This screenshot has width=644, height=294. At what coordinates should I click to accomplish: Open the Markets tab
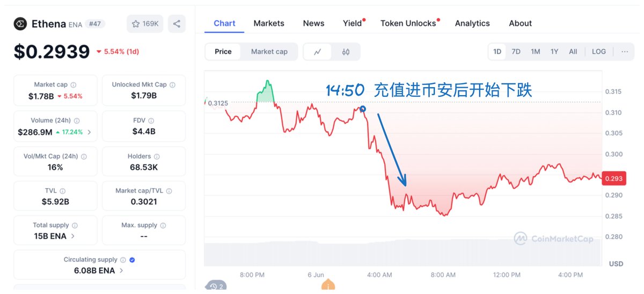pyautogui.click(x=269, y=23)
